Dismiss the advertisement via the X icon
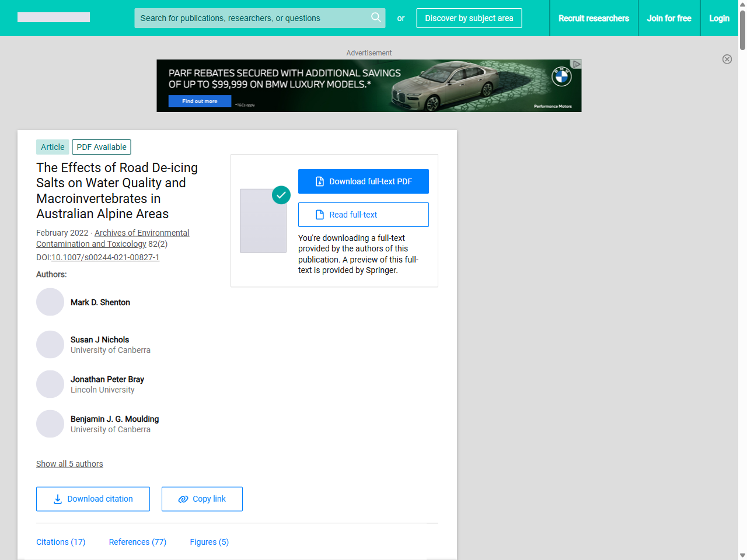This screenshot has width=747, height=560. [x=727, y=59]
